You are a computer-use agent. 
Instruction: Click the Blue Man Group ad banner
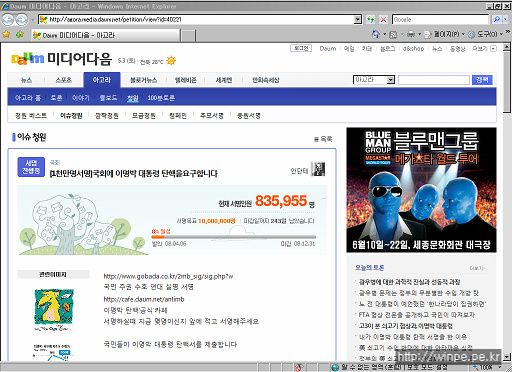click(421, 190)
